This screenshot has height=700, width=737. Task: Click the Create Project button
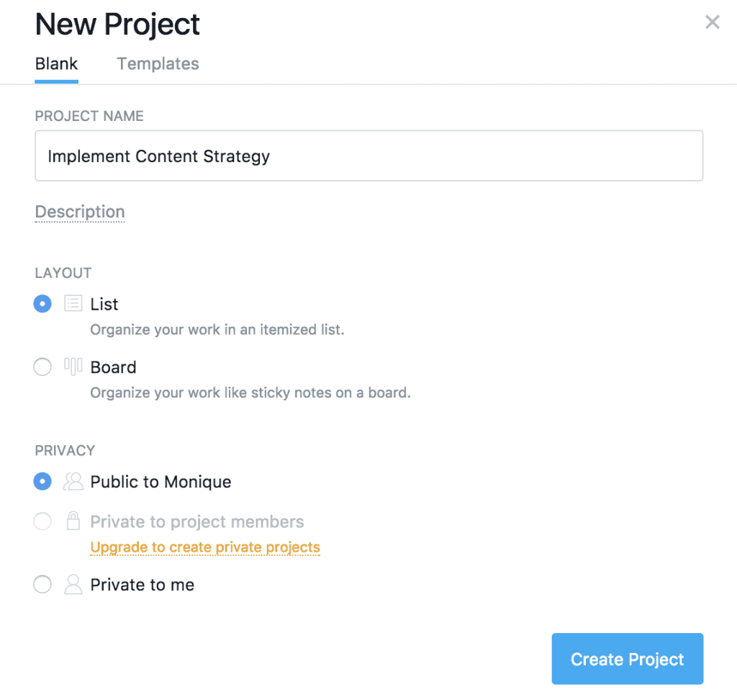click(628, 659)
